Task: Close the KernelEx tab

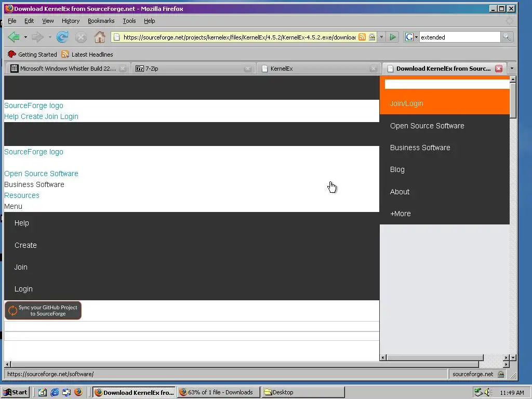Action: (373, 69)
